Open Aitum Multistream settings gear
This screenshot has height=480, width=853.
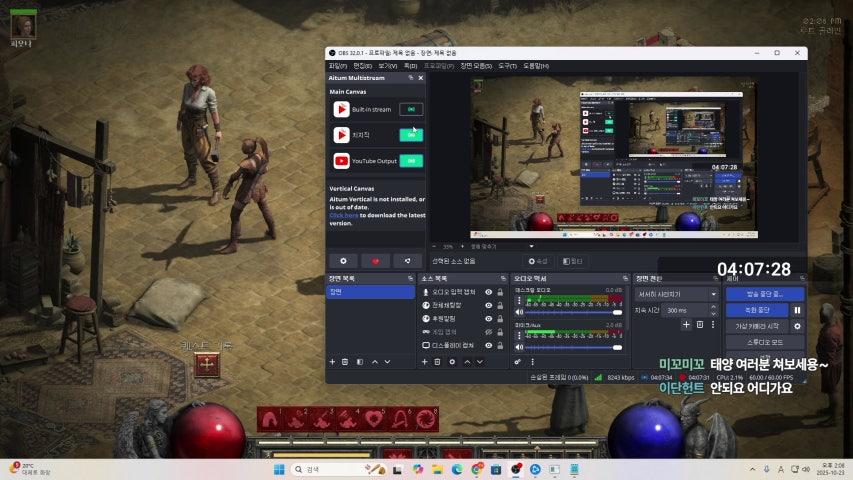[343, 261]
